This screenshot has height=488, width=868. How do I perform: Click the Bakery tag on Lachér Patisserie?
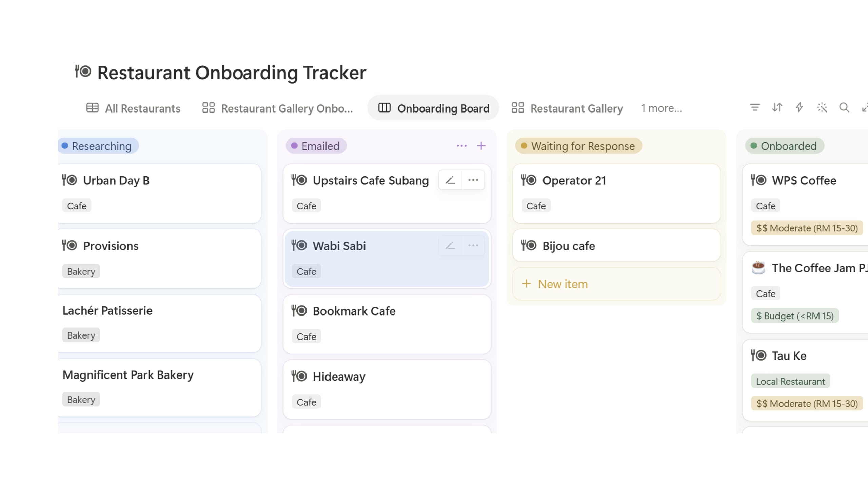81,335
